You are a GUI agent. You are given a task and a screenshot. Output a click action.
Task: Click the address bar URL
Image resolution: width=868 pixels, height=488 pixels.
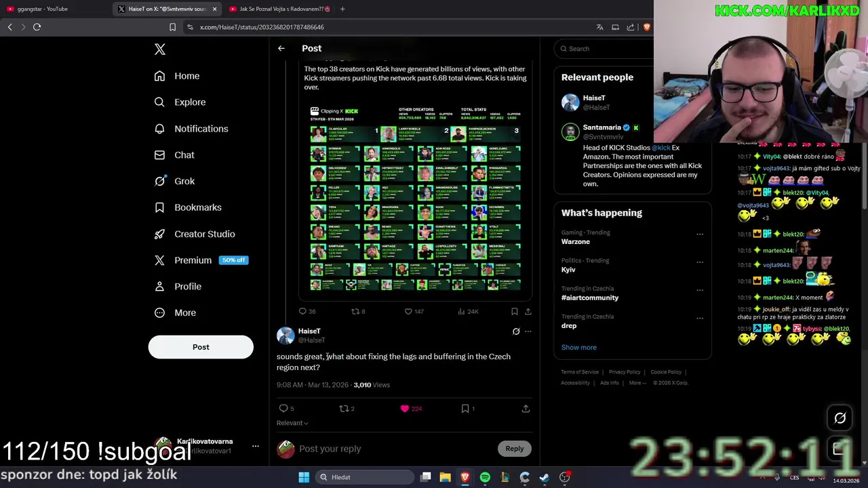tap(262, 27)
